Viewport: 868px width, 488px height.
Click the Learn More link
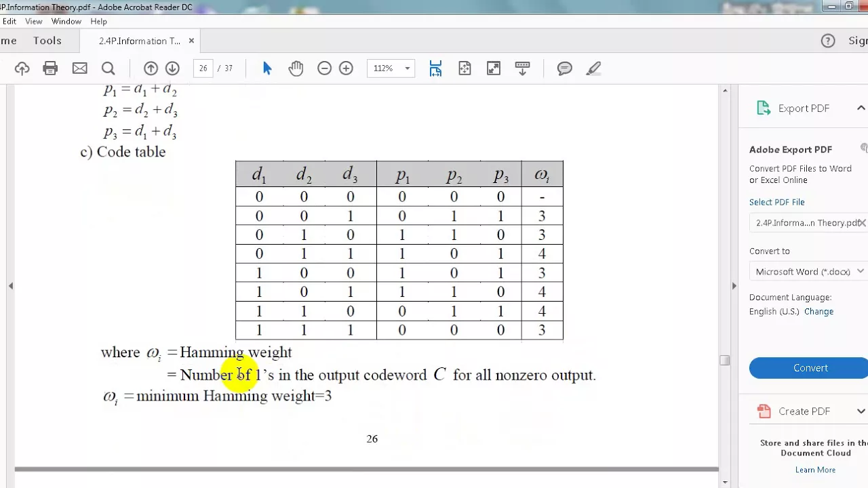(x=815, y=470)
